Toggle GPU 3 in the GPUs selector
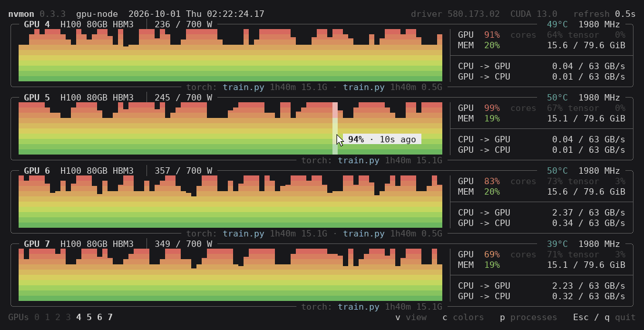644x330 pixels. (x=68, y=317)
